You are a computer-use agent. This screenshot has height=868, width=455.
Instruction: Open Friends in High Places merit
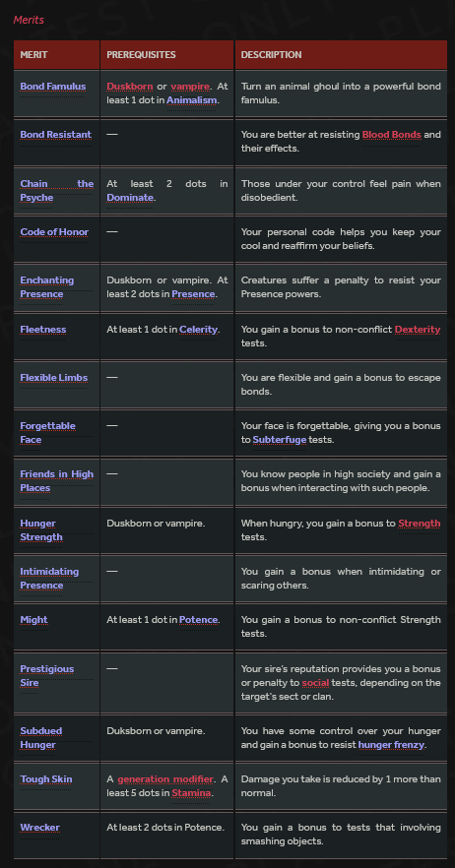(x=56, y=481)
